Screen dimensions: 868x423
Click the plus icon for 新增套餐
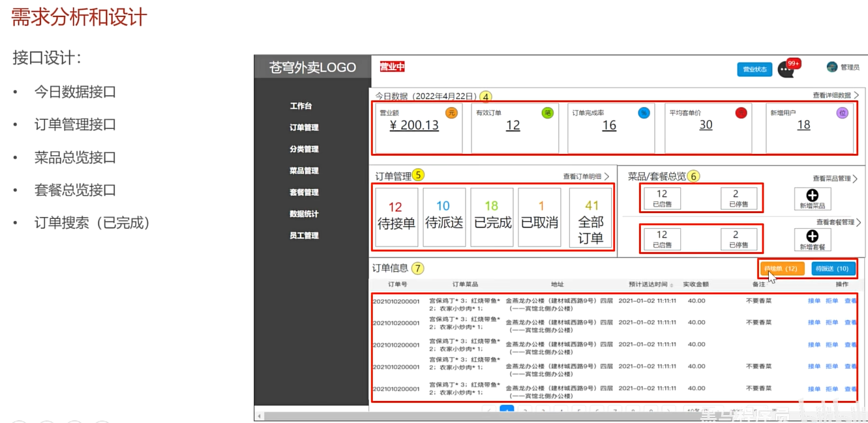(812, 236)
